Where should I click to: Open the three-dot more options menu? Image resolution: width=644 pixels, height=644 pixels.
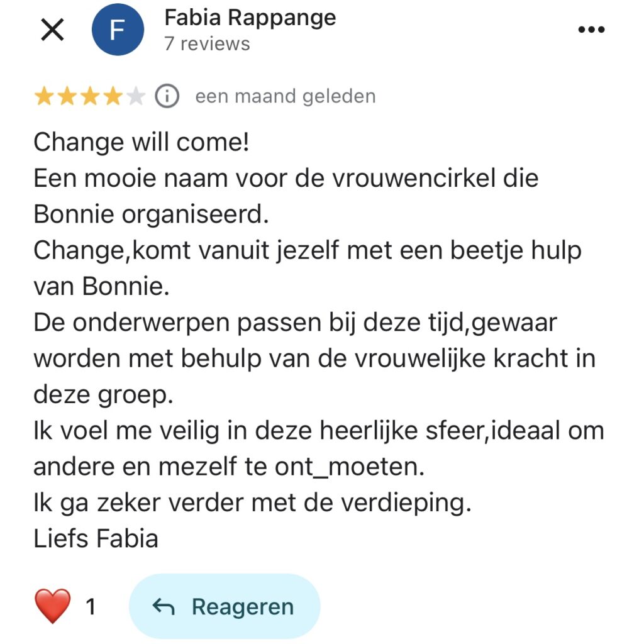tap(591, 30)
